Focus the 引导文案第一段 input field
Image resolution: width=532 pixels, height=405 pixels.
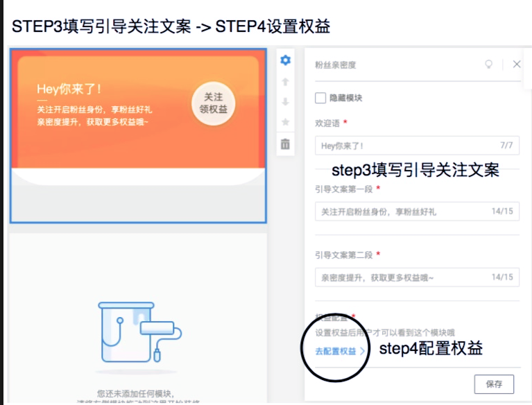pyautogui.click(x=417, y=212)
